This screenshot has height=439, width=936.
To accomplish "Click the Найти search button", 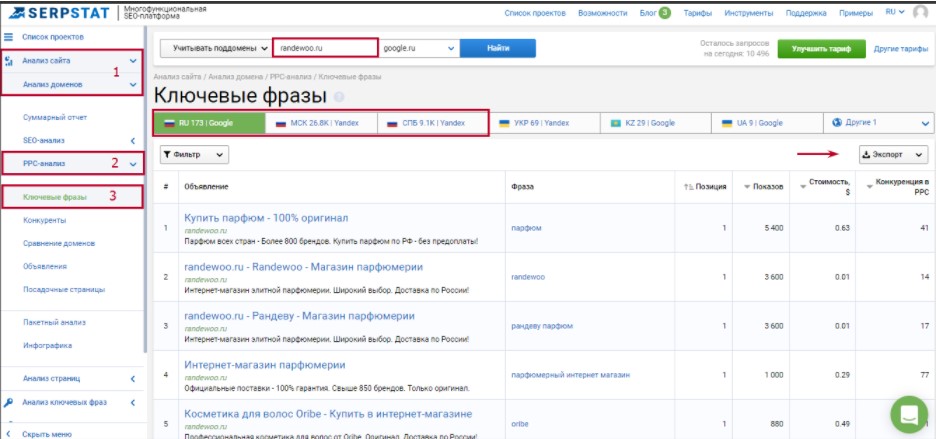I will point(498,48).
